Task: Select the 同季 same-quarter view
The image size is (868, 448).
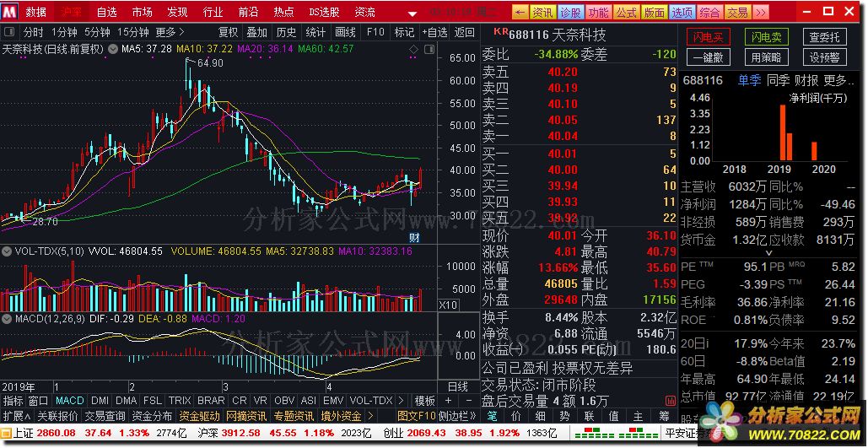Action: click(779, 80)
